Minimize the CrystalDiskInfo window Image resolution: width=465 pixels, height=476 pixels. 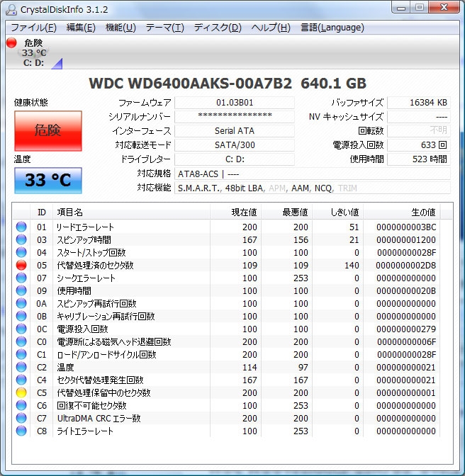[x=401, y=7]
